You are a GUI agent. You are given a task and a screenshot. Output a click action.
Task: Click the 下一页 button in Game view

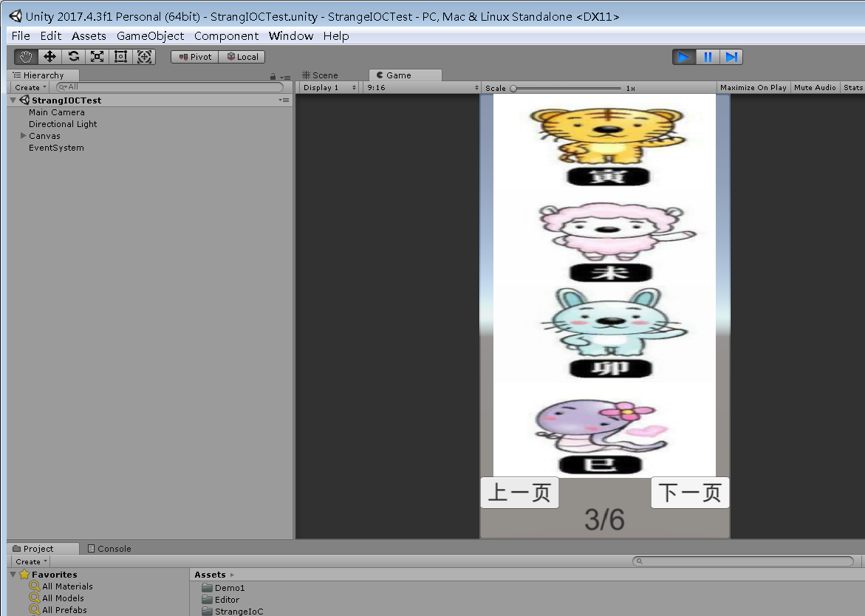[689, 493]
